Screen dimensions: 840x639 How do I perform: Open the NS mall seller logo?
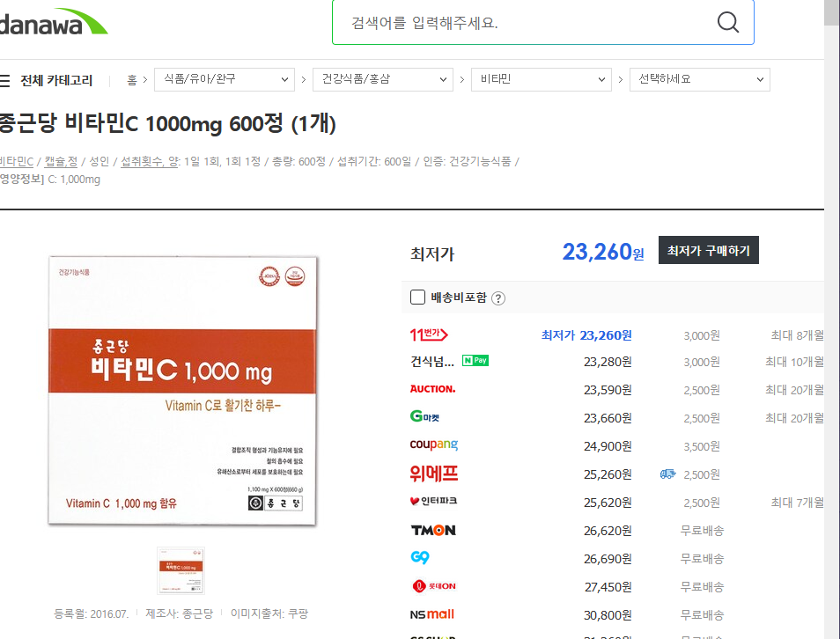431,614
